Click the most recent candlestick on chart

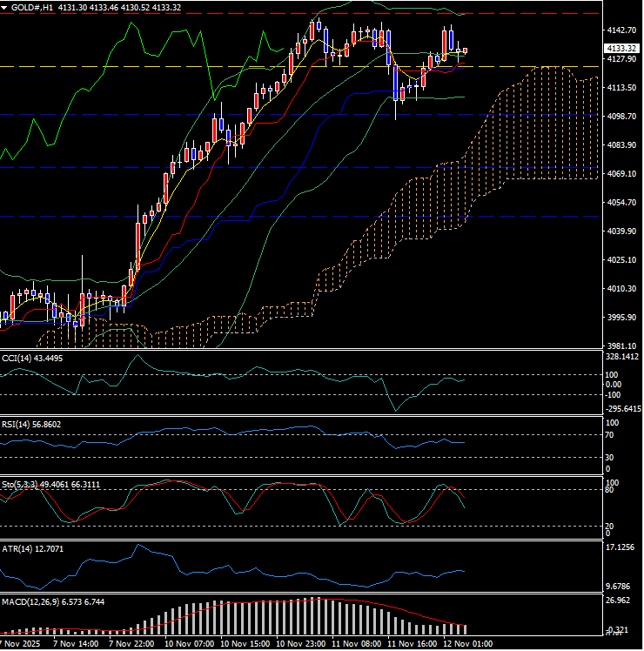[465, 51]
